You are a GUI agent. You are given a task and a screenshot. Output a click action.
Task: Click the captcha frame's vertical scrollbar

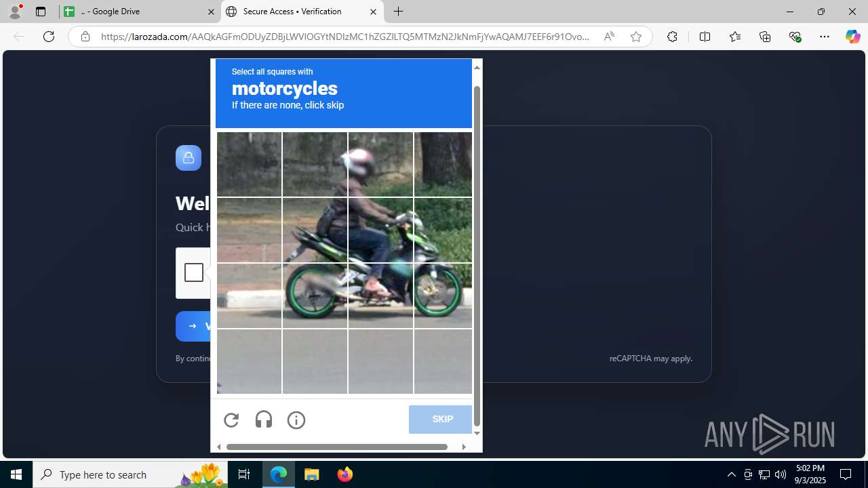[477, 256]
